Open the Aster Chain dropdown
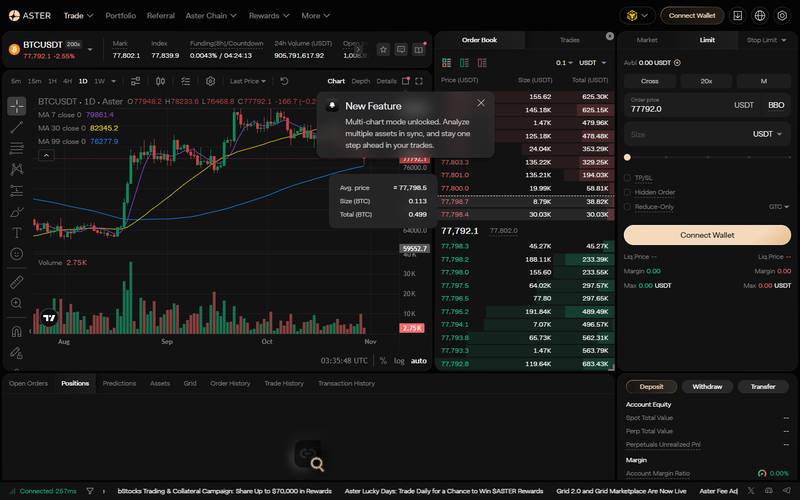This screenshot has height=500, width=800. click(211, 16)
